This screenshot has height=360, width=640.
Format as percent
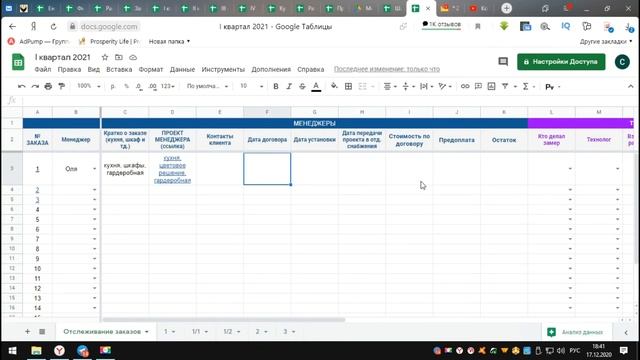click(x=127, y=87)
